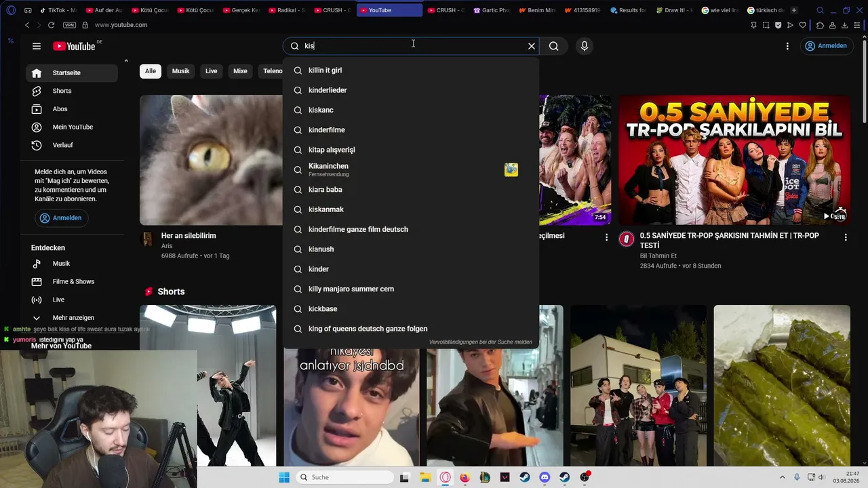Choose suggestion "kiskanc"
868x488 pixels.
(411, 110)
